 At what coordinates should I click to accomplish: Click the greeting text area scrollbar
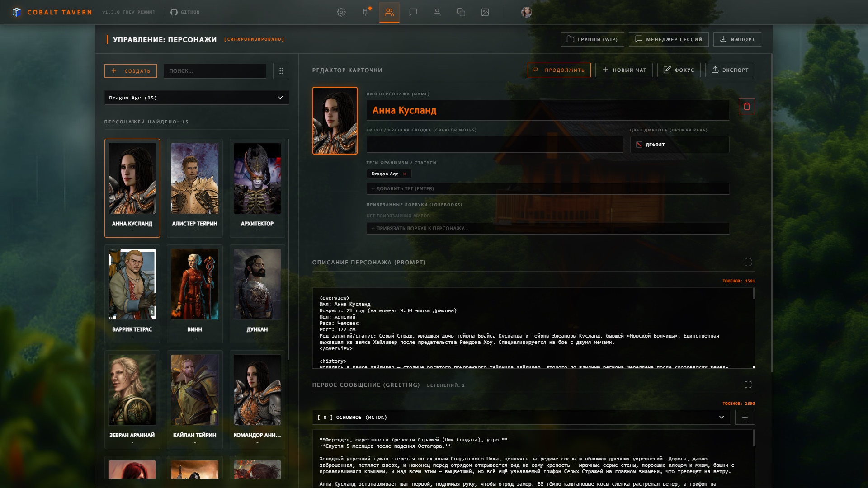coord(754,438)
